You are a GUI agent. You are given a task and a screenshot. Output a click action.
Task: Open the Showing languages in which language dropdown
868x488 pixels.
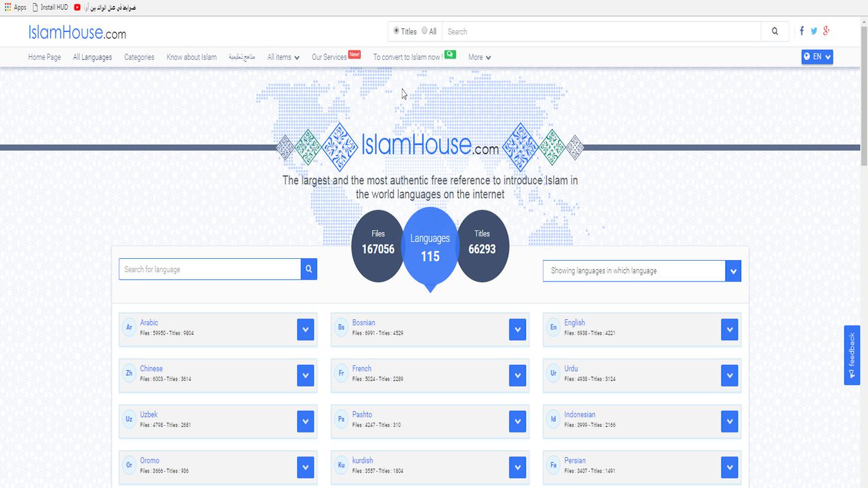pyautogui.click(x=642, y=270)
